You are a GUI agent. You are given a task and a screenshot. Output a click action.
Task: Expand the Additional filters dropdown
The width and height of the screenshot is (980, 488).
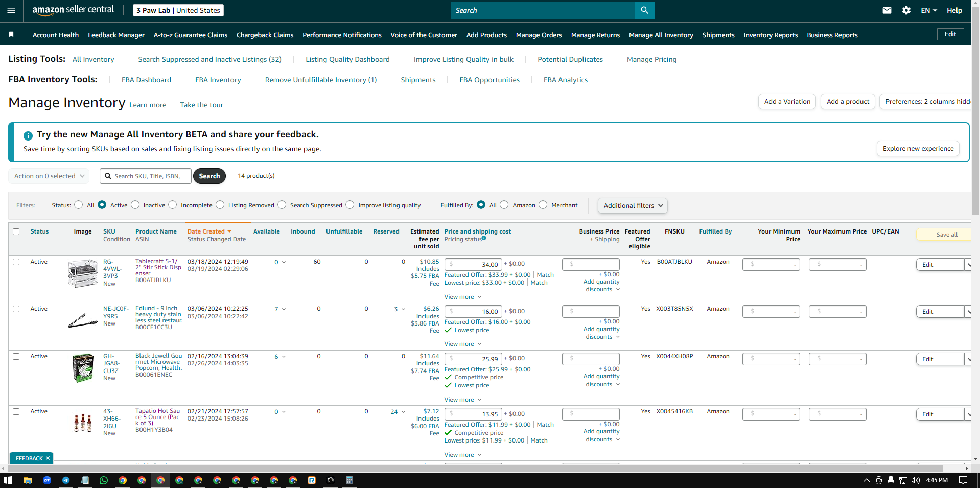633,206
